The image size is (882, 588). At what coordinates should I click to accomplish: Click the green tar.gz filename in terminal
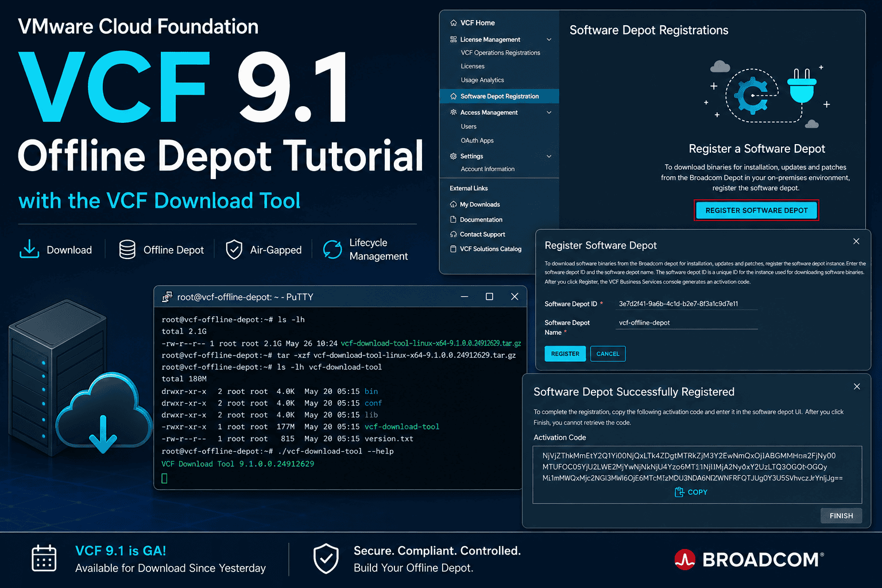coord(431,343)
